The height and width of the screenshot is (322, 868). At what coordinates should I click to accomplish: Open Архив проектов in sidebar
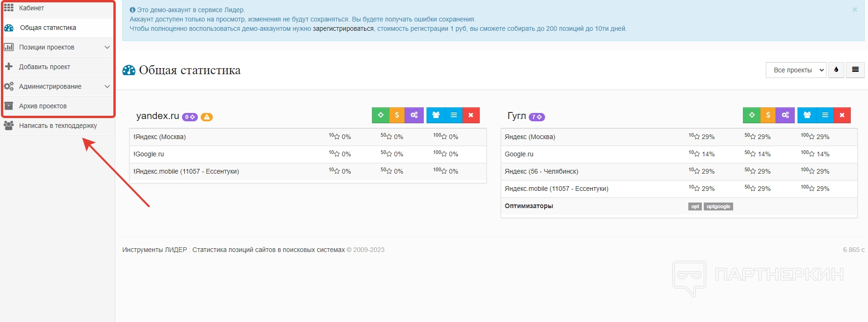pyautogui.click(x=43, y=106)
